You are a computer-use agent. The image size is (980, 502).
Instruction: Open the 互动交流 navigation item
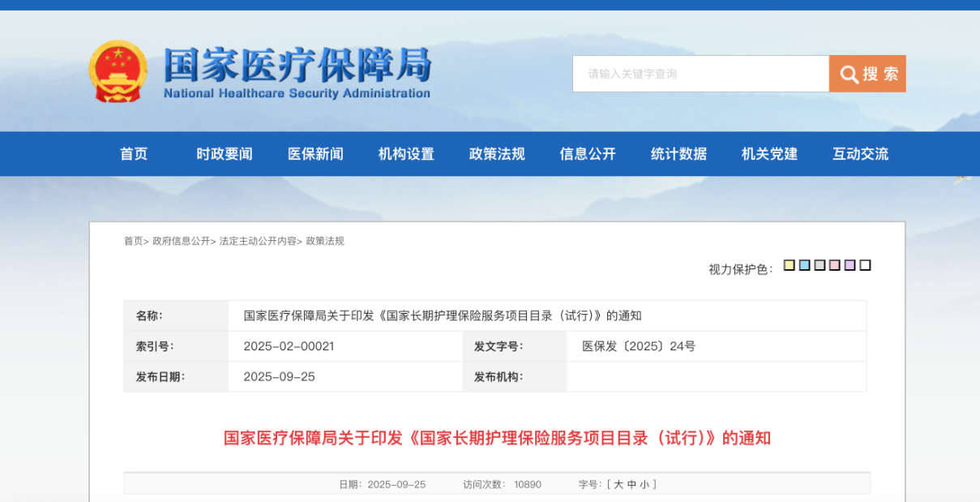tap(860, 154)
